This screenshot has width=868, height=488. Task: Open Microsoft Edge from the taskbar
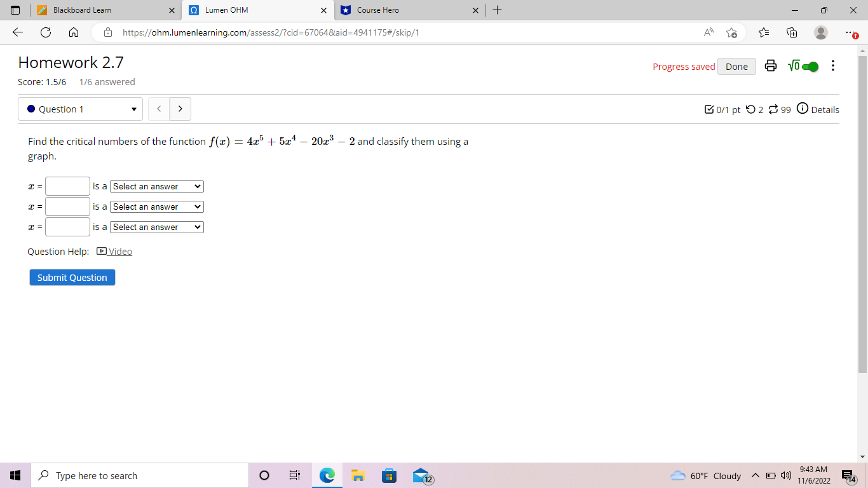click(x=327, y=475)
